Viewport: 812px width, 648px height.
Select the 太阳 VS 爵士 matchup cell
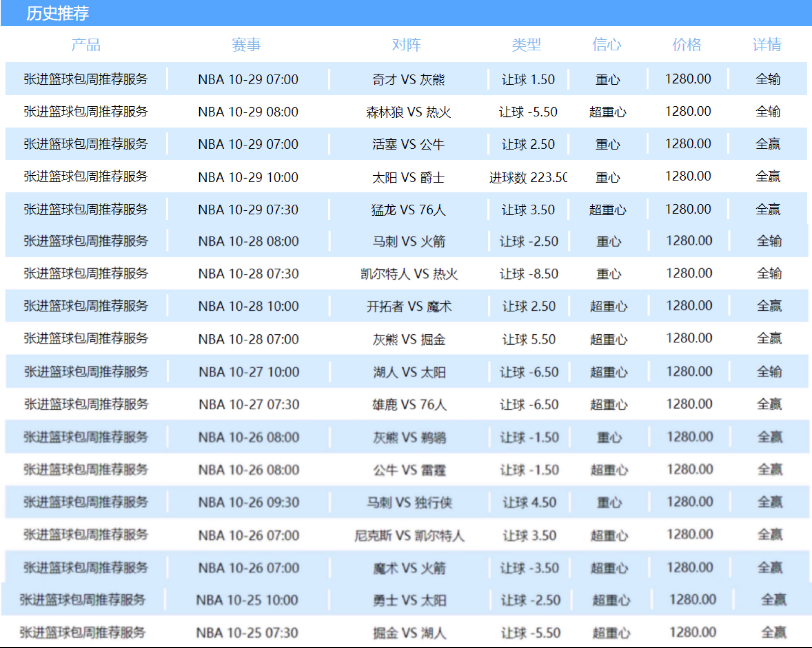tap(409, 177)
